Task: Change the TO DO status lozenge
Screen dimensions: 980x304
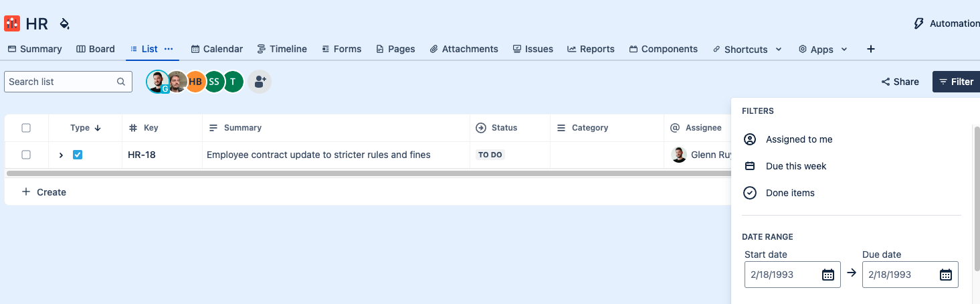Action: click(x=490, y=155)
